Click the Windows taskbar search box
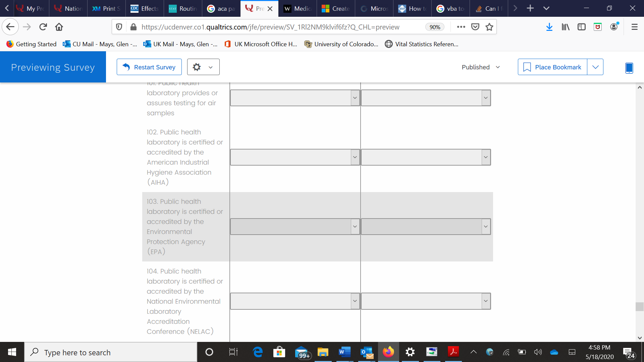The width and height of the screenshot is (644, 362). click(x=111, y=352)
